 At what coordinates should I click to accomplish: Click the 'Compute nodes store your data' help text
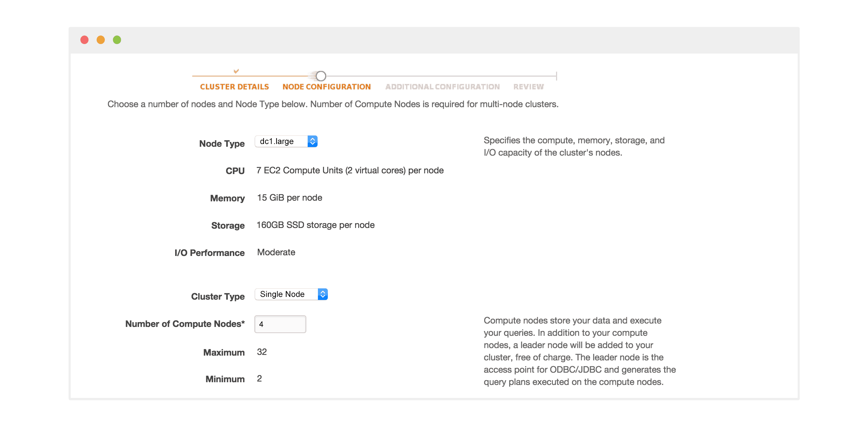coord(580,351)
